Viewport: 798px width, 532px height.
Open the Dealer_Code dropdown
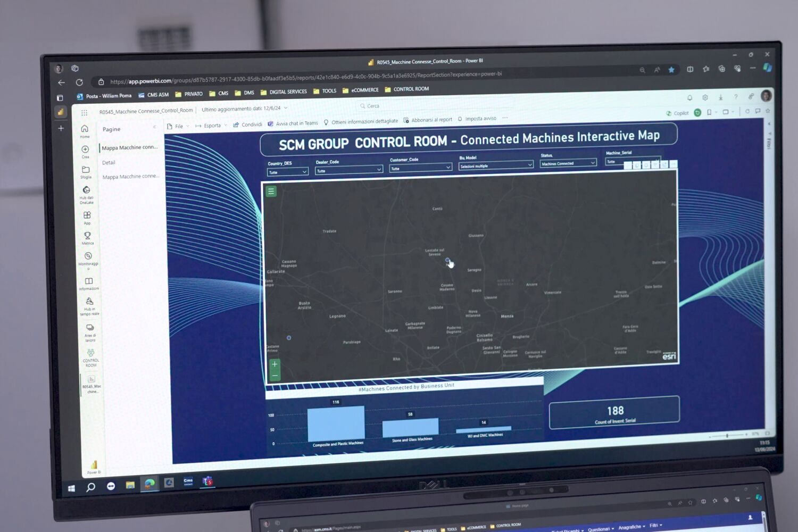(x=349, y=170)
